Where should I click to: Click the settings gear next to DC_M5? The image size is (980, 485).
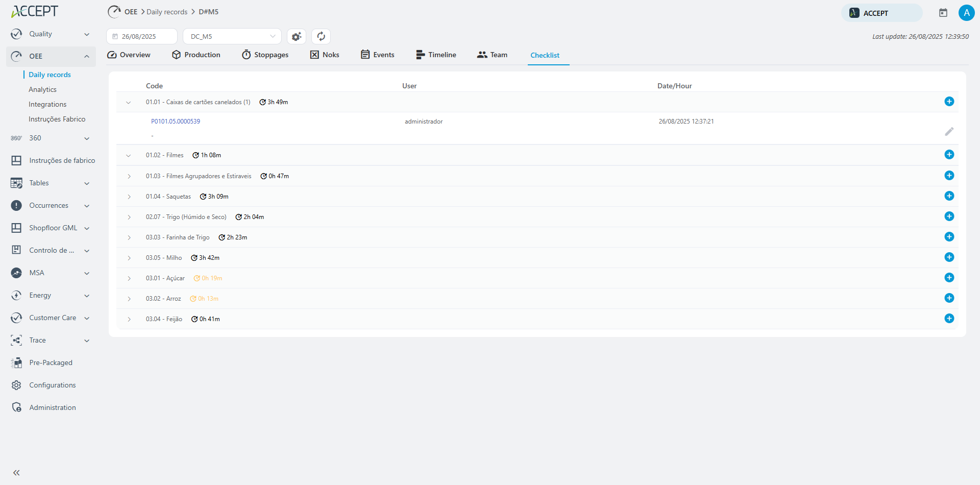click(296, 36)
